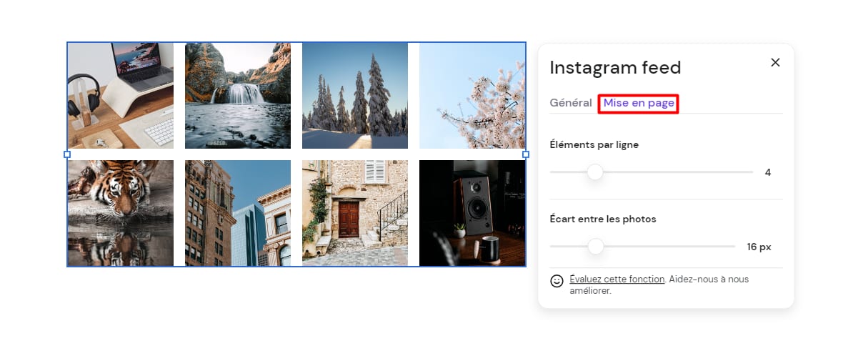Click the left resize handle of the feed

click(x=67, y=154)
